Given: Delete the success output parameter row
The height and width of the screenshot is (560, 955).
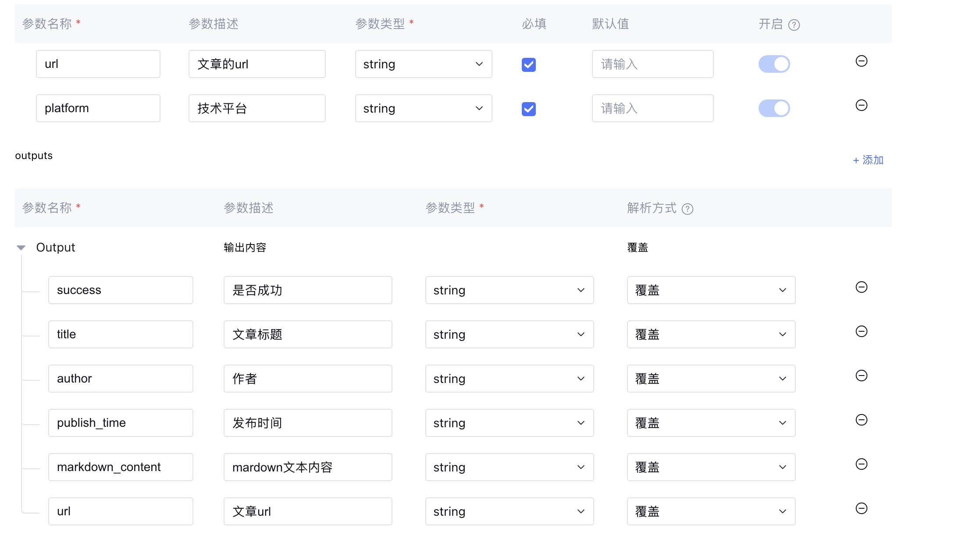Looking at the screenshot, I should click(x=861, y=287).
